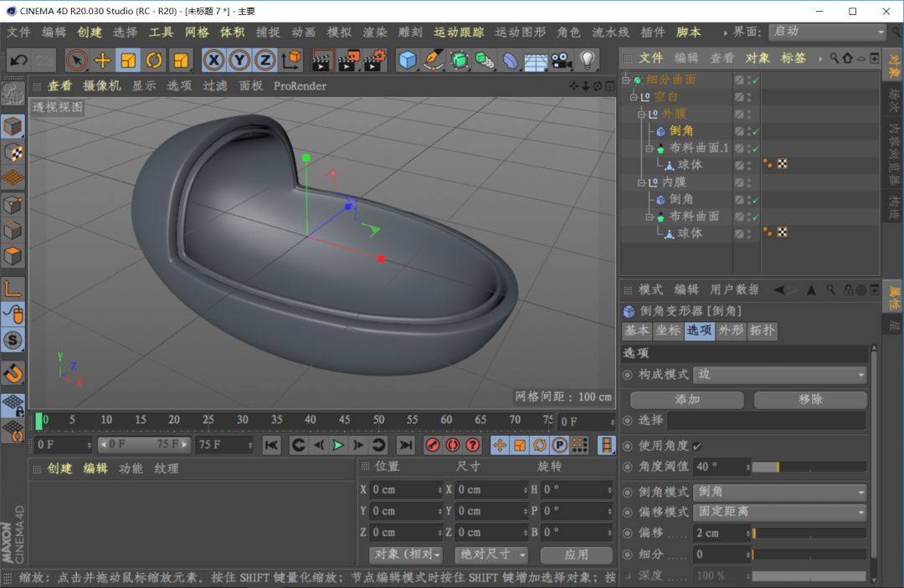Click the Undo arrow icon
The height and width of the screenshot is (588, 904).
[x=18, y=60]
